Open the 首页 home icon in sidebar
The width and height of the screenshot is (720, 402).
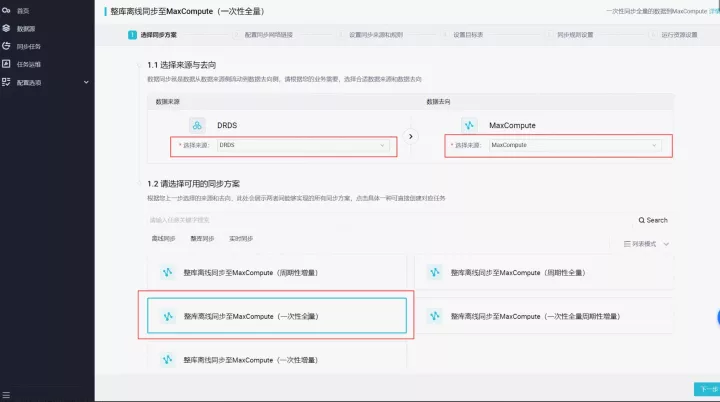tap(6, 10)
